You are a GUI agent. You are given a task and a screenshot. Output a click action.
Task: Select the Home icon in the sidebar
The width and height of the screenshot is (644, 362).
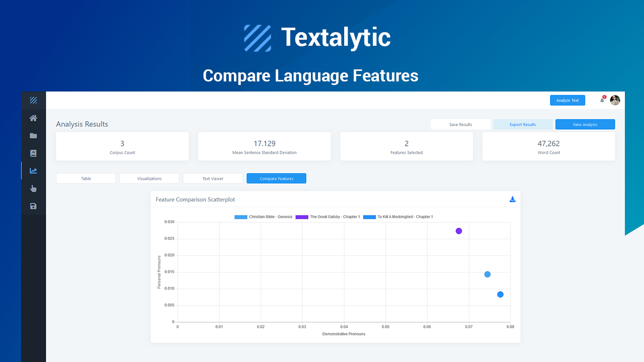pos(33,118)
